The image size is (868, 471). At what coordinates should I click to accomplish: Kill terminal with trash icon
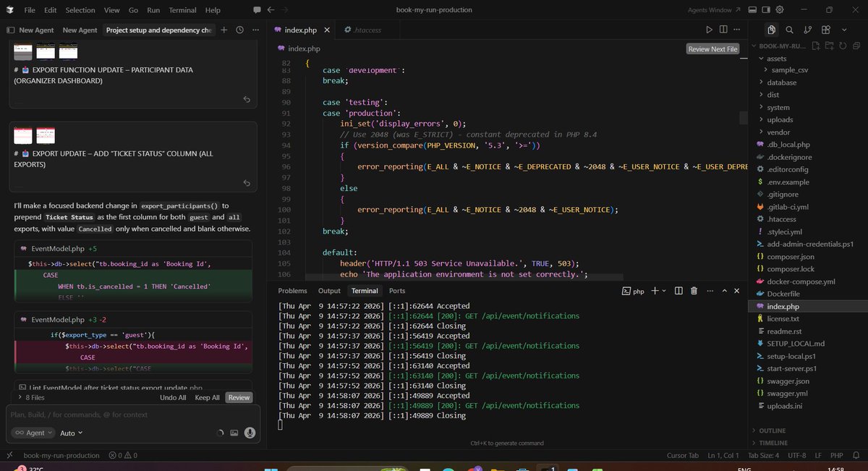(694, 291)
